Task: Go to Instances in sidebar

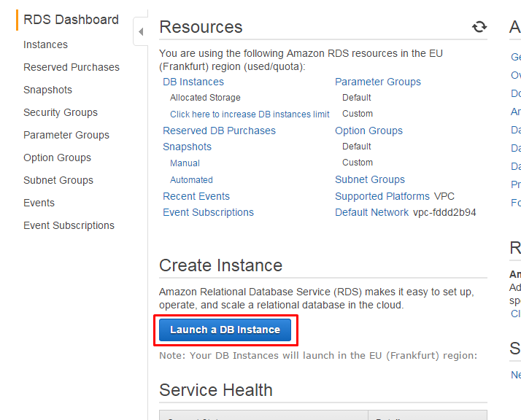Action: (45, 44)
